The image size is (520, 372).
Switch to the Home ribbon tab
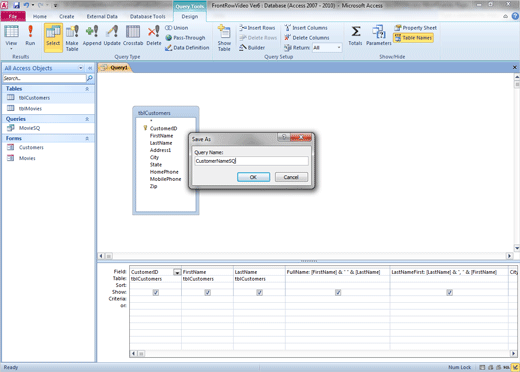40,16
